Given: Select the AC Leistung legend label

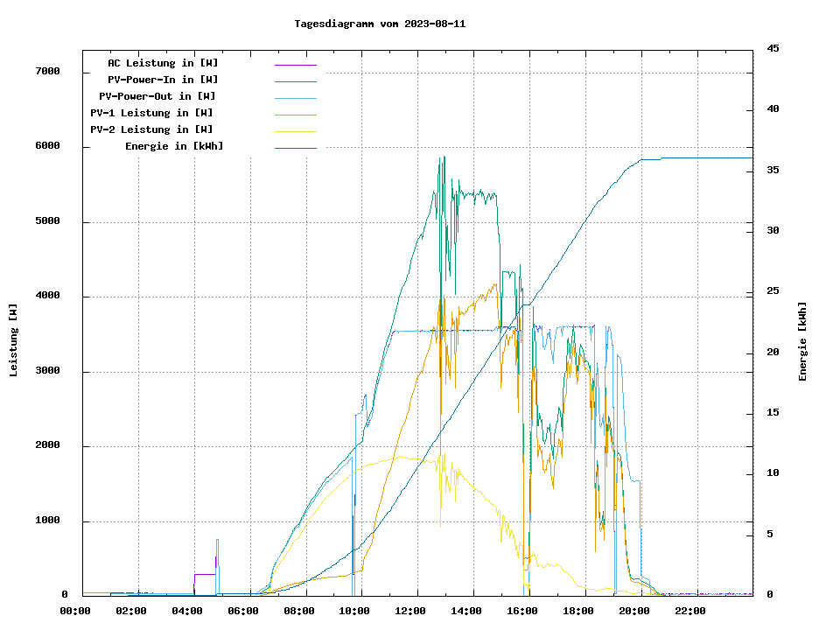Looking at the screenshot, I should [x=163, y=63].
